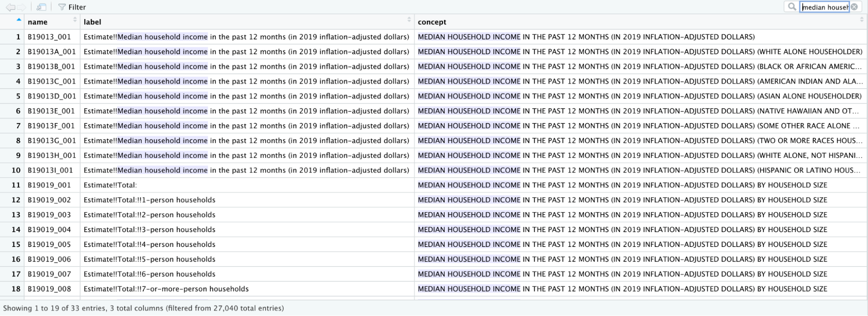
Task: Sort by the label column arrows
Action: 409,20
